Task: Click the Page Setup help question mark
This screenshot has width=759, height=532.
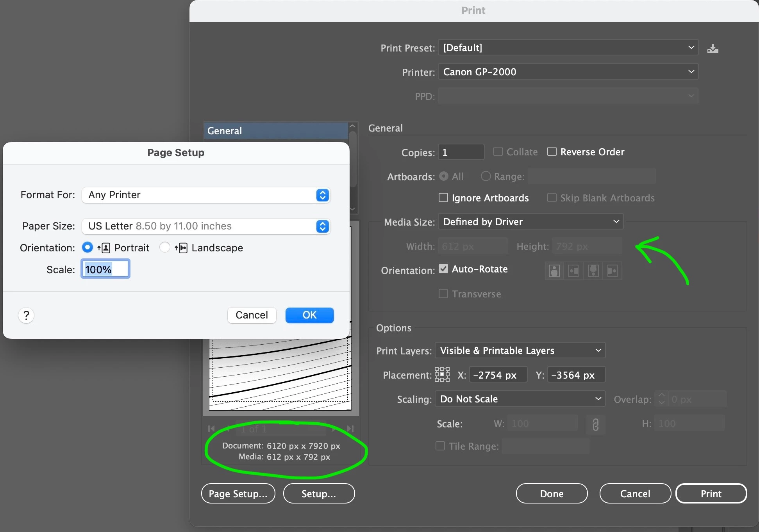Action: [x=26, y=315]
